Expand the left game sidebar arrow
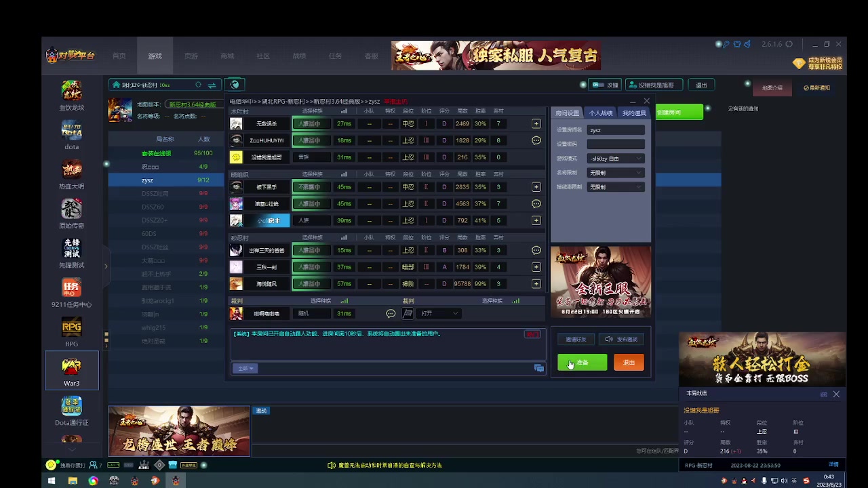Viewport: 868px width, 488px height. pos(105,266)
